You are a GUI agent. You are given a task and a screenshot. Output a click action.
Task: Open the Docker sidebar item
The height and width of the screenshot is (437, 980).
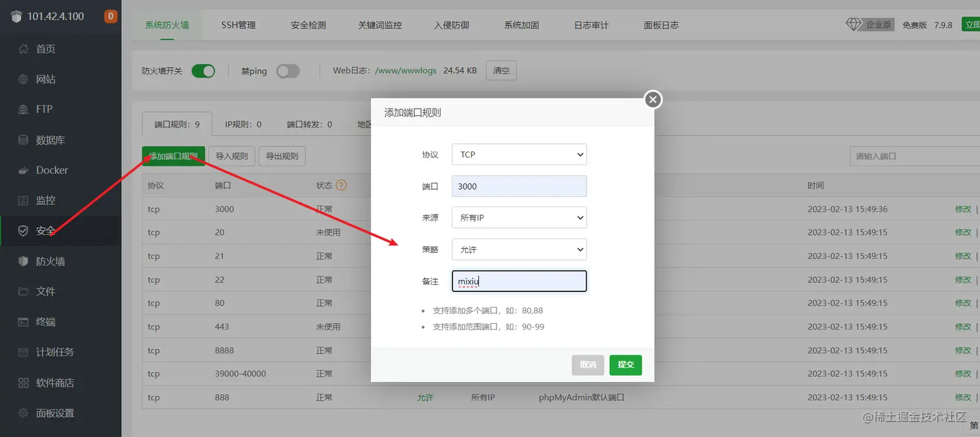click(60, 170)
